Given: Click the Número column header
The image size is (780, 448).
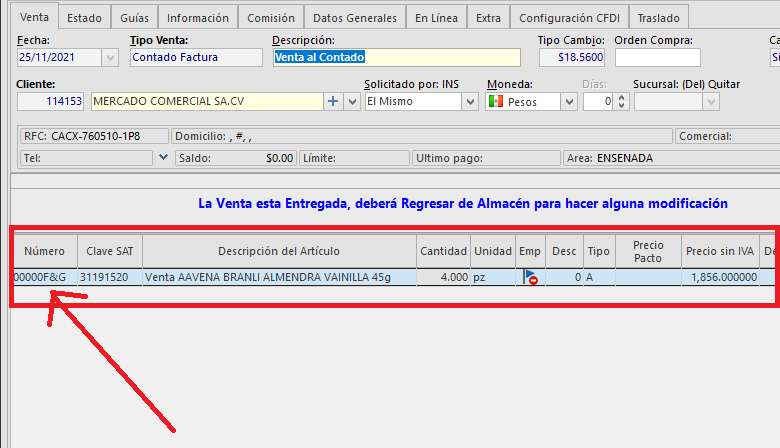Looking at the screenshot, I should [x=45, y=251].
